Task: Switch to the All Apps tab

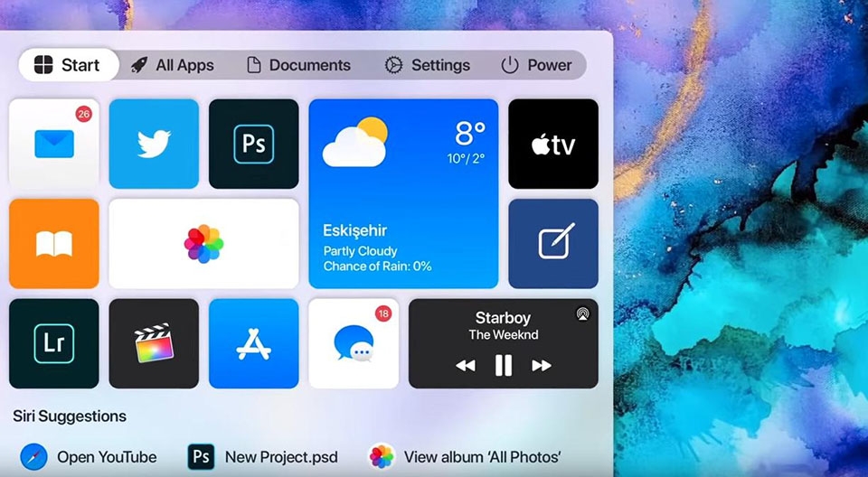Action: coord(172,65)
